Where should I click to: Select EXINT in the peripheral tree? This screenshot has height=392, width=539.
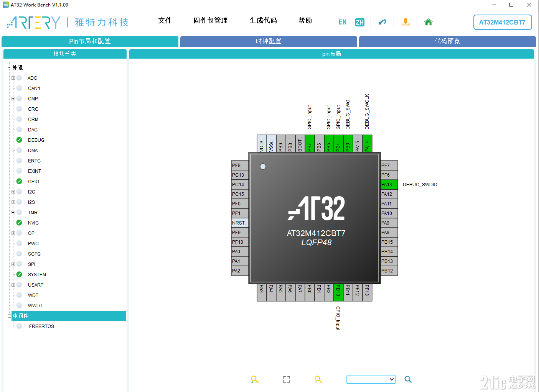[35, 171]
